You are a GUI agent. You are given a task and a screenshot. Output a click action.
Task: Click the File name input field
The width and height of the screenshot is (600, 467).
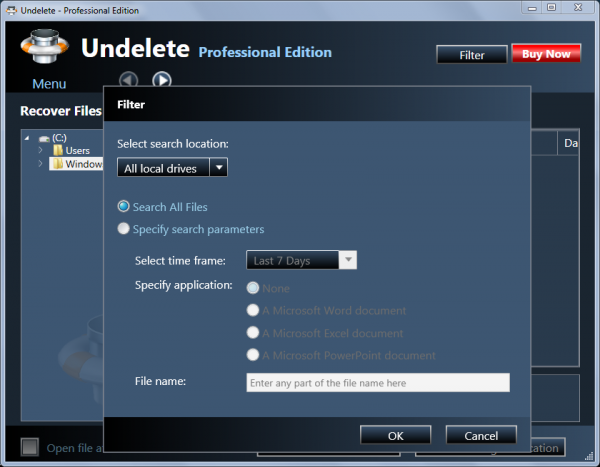pos(378,383)
